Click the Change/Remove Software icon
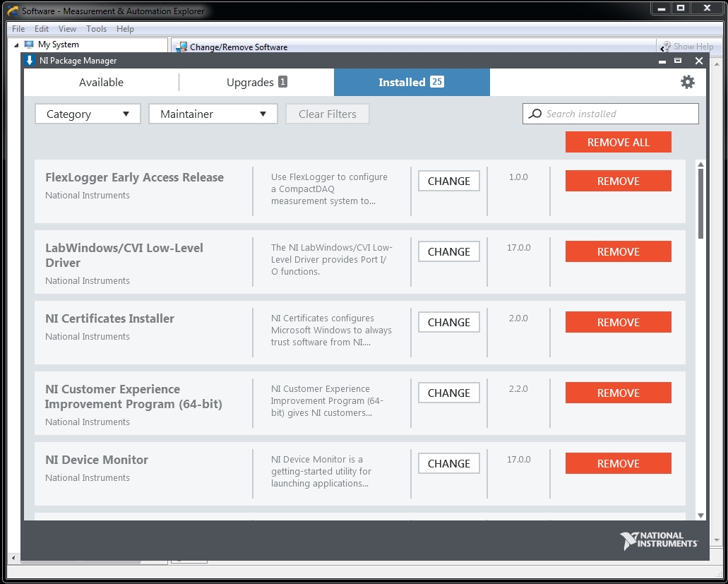This screenshot has width=728, height=584. point(181,47)
